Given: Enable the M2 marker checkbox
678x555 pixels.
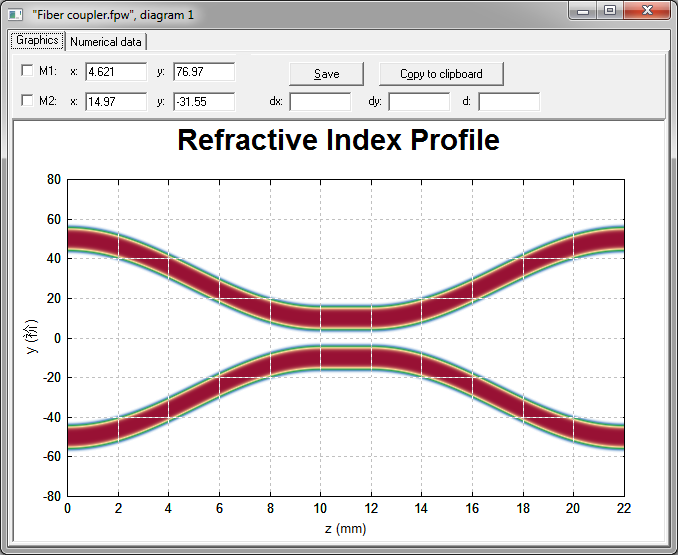Looking at the screenshot, I should pos(27,101).
